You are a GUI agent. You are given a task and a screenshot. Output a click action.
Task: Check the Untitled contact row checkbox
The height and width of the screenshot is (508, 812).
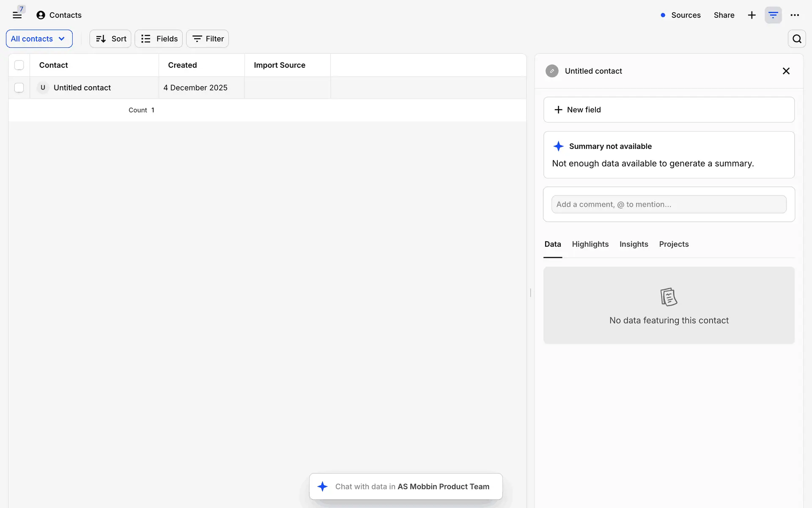pos(19,88)
